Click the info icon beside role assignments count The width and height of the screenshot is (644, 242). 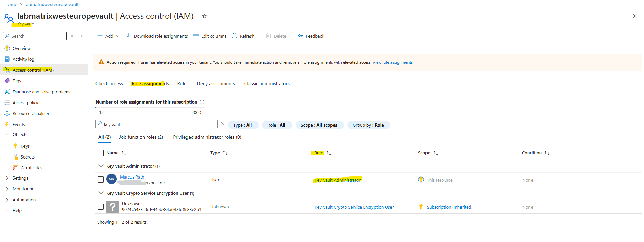(202, 102)
